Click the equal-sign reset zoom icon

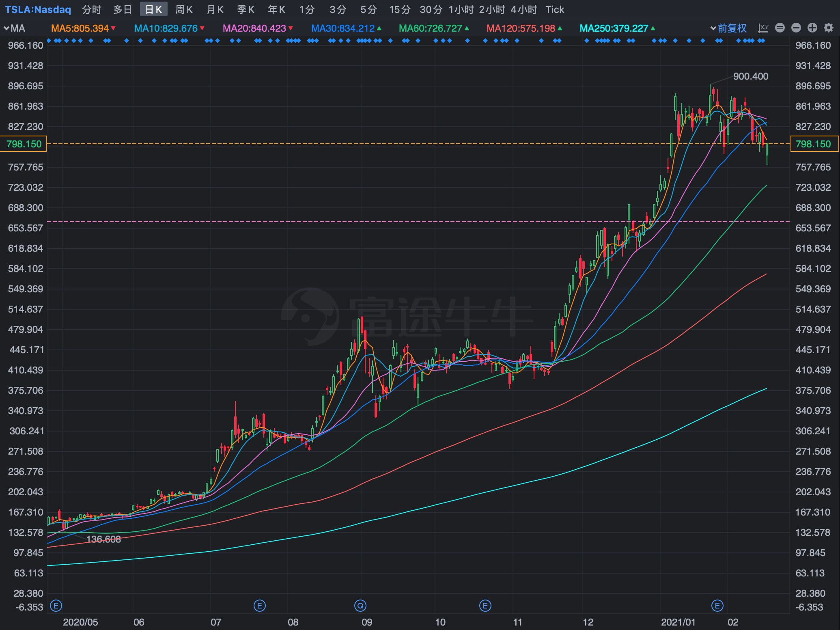click(780, 28)
